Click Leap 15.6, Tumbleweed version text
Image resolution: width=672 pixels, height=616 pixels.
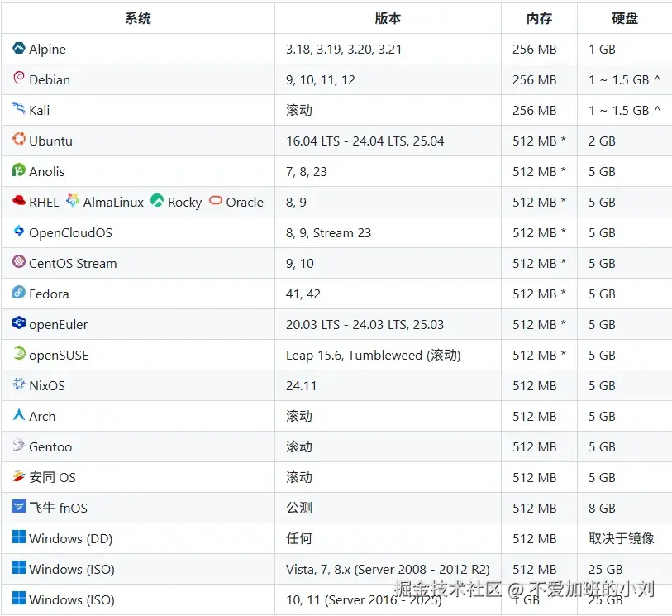374,356
